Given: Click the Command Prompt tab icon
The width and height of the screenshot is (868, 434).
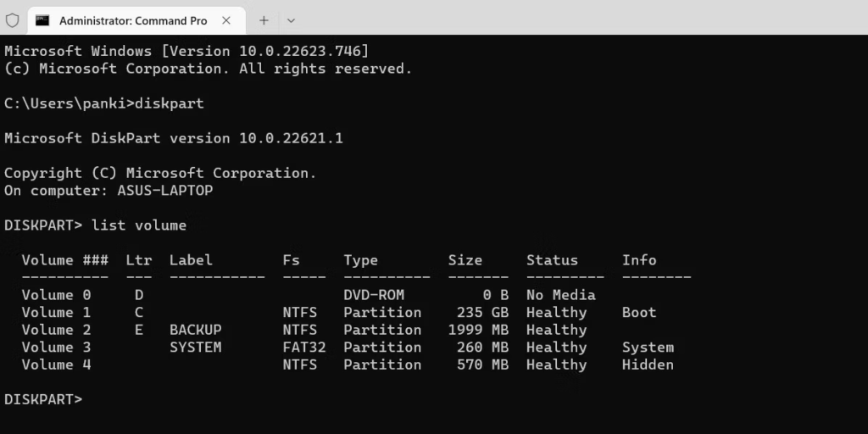Looking at the screenshot, I should [x=42, y=20].
